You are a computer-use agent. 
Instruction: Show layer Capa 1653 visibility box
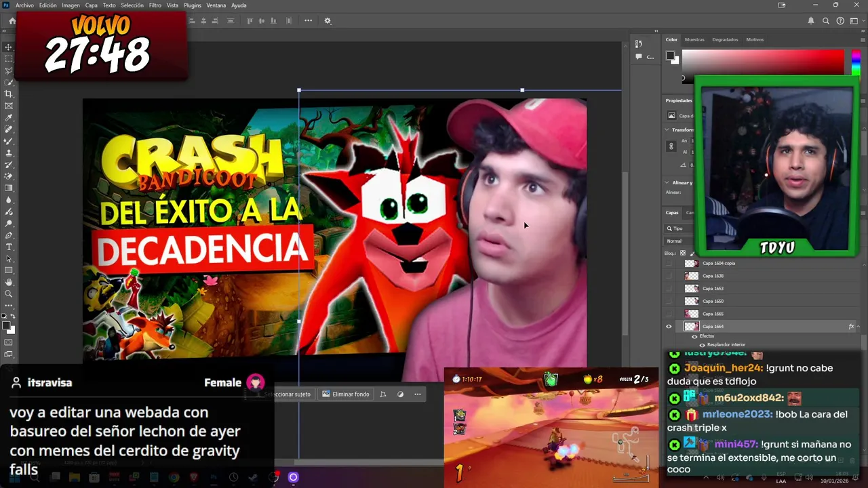point(669,289)
